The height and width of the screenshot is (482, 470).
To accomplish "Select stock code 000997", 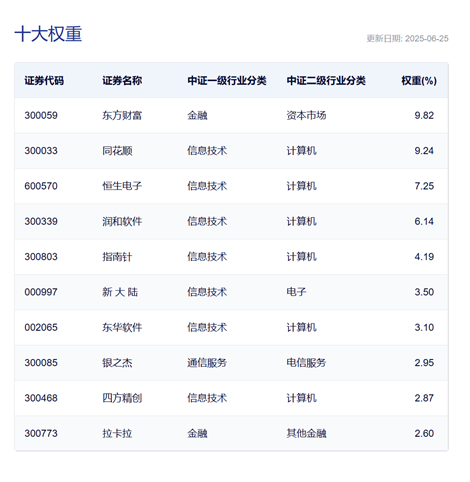I will (x=41, y=292).
